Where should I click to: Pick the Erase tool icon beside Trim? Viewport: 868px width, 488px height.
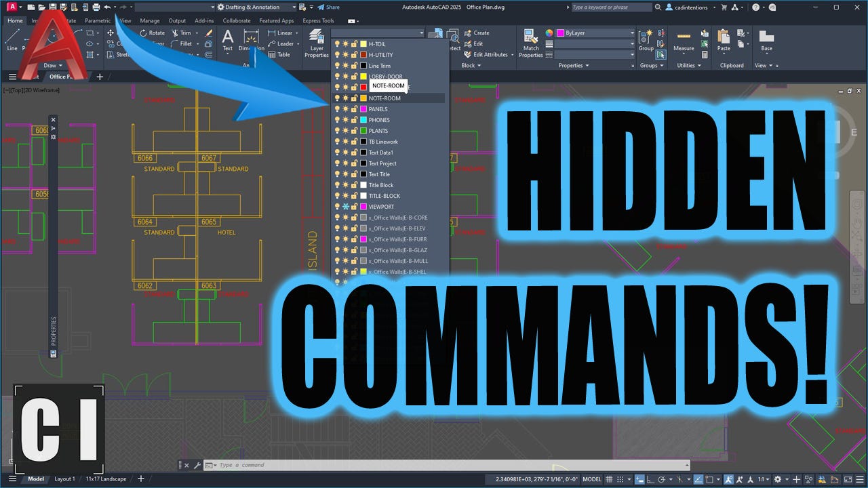(209, 33)
